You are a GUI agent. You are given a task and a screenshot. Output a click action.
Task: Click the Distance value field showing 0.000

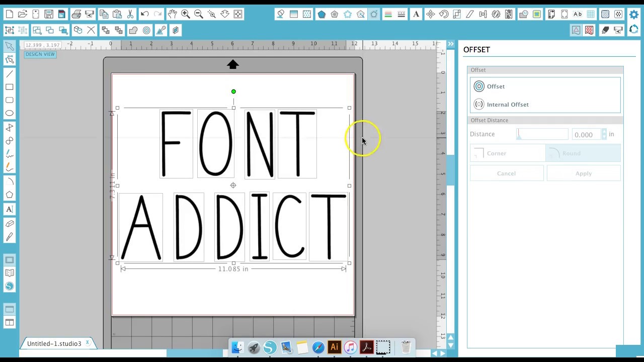click(587, 135)
